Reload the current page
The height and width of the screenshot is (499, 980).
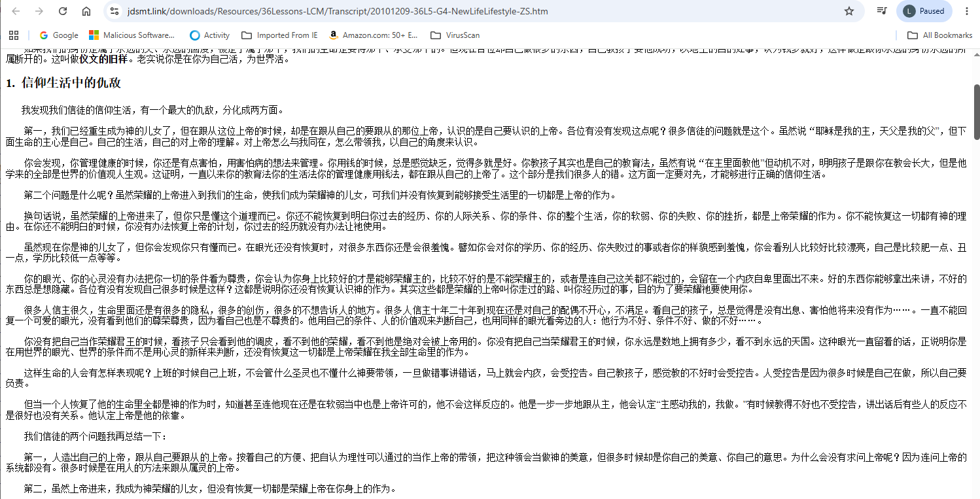[x=63, y=11]
